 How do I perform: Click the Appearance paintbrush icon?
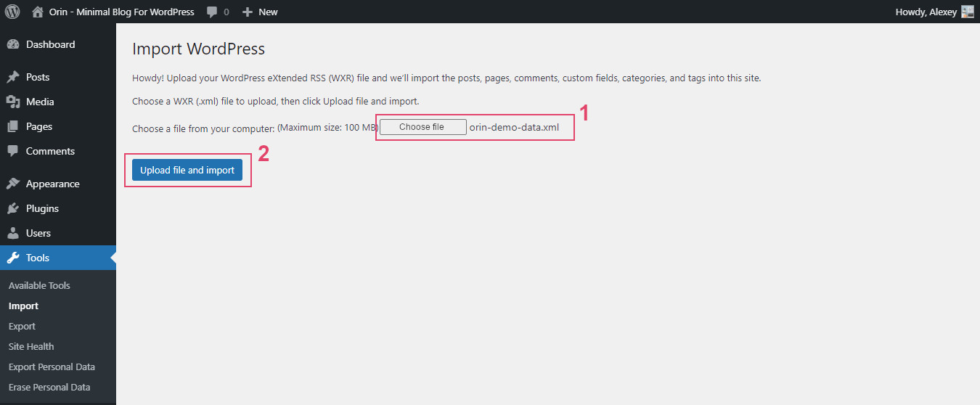coord(13,184)
